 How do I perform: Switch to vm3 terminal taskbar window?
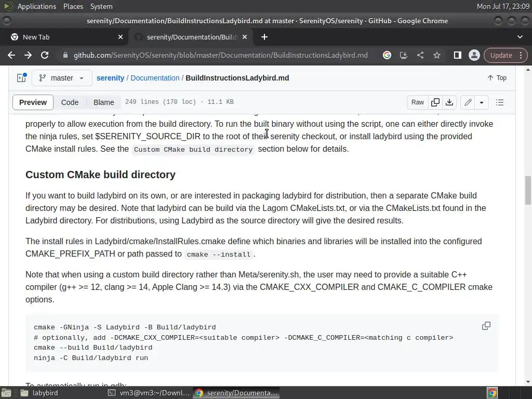tap(149, 393)
